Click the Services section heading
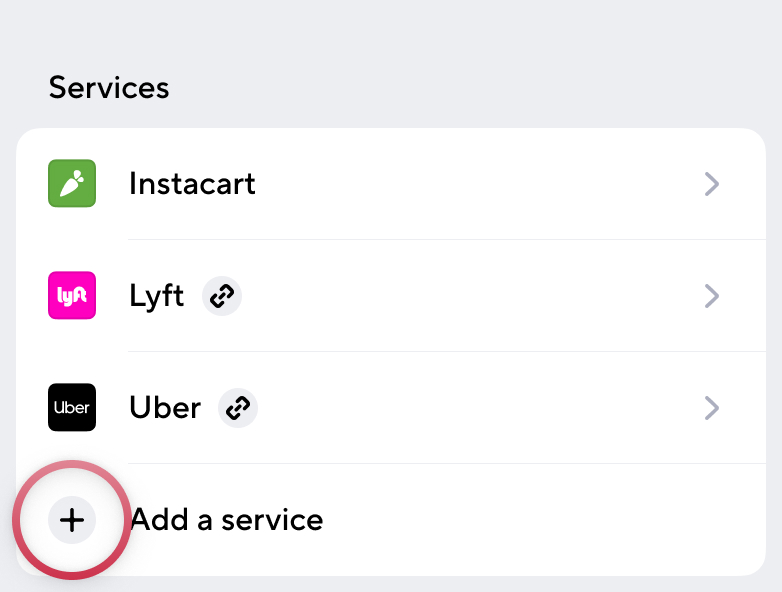The image size is (782, 592). pos(109,87)
